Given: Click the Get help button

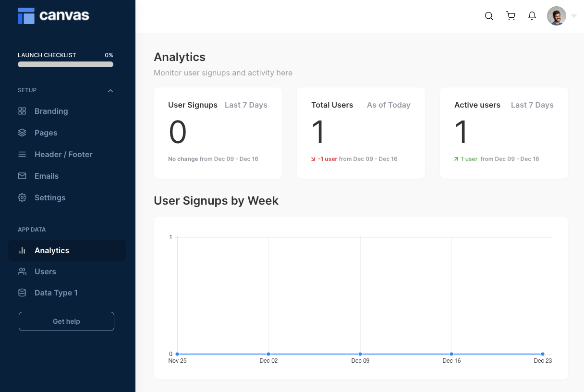Looking at the screenshot, I should 66,321.
